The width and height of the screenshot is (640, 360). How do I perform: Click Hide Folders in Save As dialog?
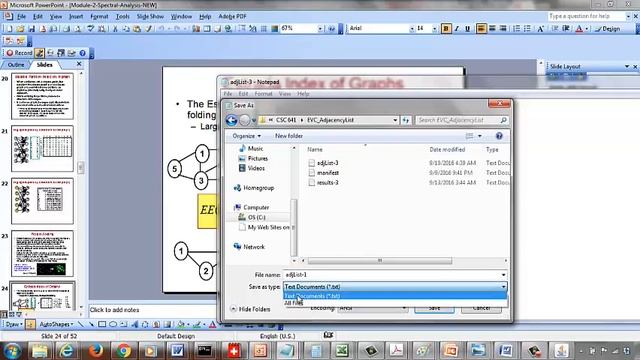250,309
